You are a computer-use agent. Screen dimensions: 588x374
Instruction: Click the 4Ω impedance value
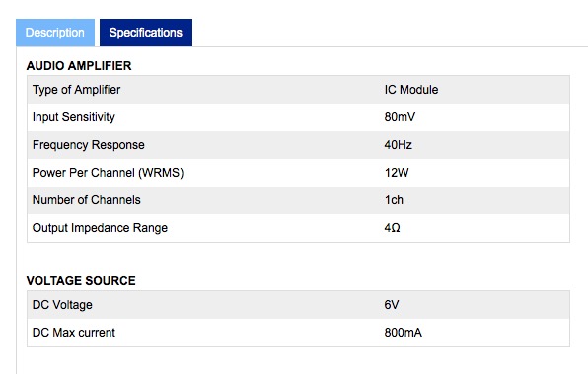point(392,228)
